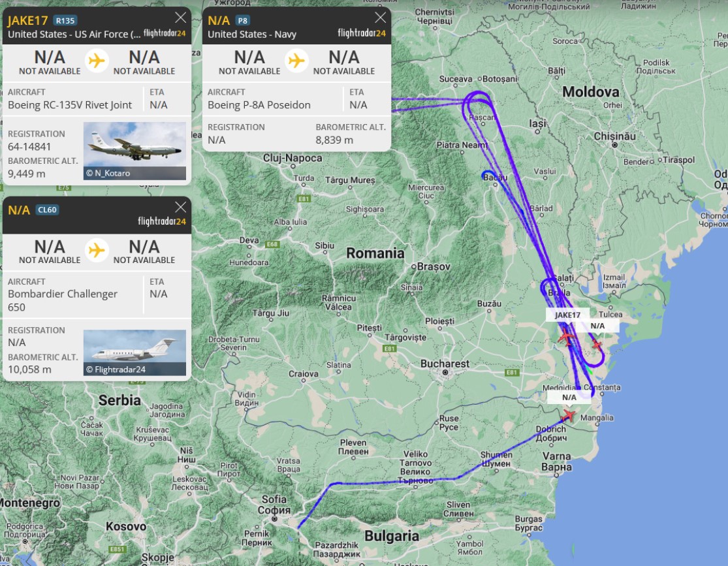Click the R135 aircraft type badge
Image resolution: width=728 pixels, height=566 pixels.
(65, 20)
